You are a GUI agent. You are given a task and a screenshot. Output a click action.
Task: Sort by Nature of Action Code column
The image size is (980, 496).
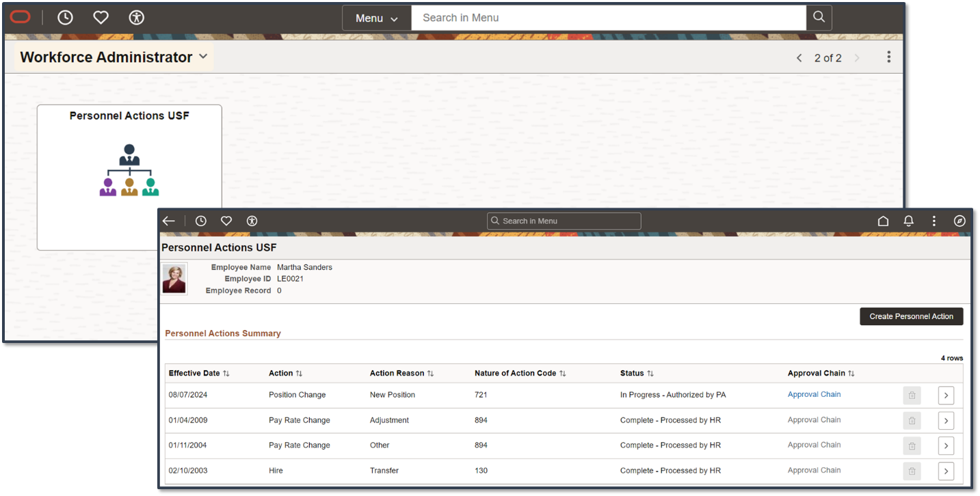point(520,374)
